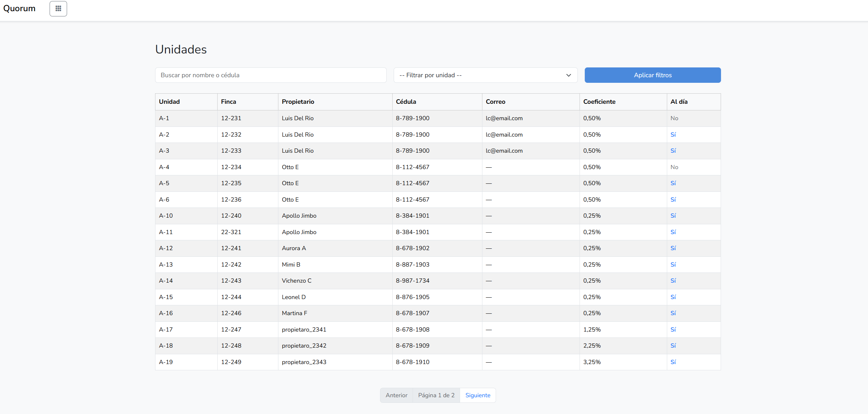
Task: Open the Sí link in row A-5
Action: tap(673, 183)
